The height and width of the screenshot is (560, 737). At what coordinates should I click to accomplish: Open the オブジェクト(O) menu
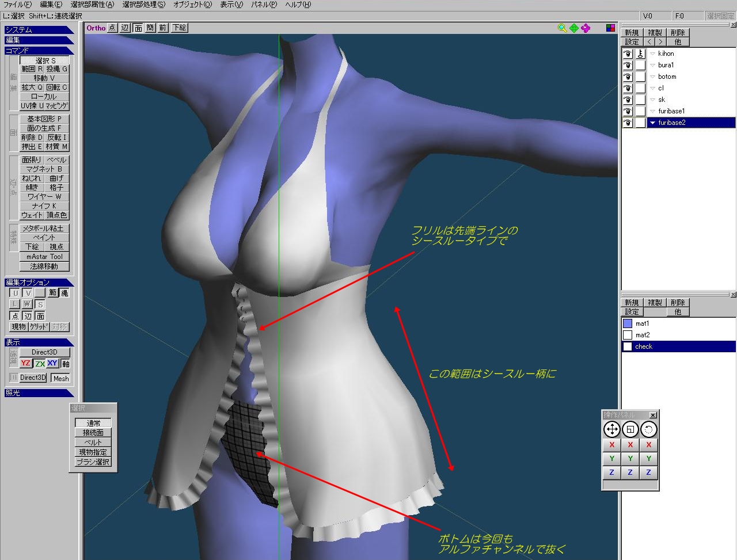[x=192, y=5]
